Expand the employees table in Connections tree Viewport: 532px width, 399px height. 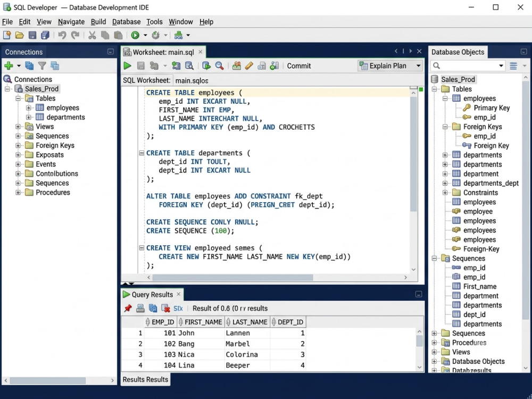coord(29,108)
